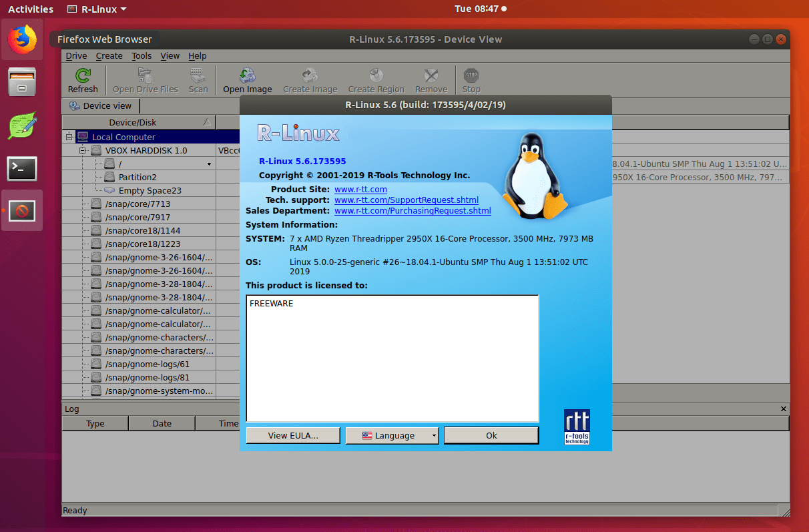Click Activities in the top bar

(31, 9)
